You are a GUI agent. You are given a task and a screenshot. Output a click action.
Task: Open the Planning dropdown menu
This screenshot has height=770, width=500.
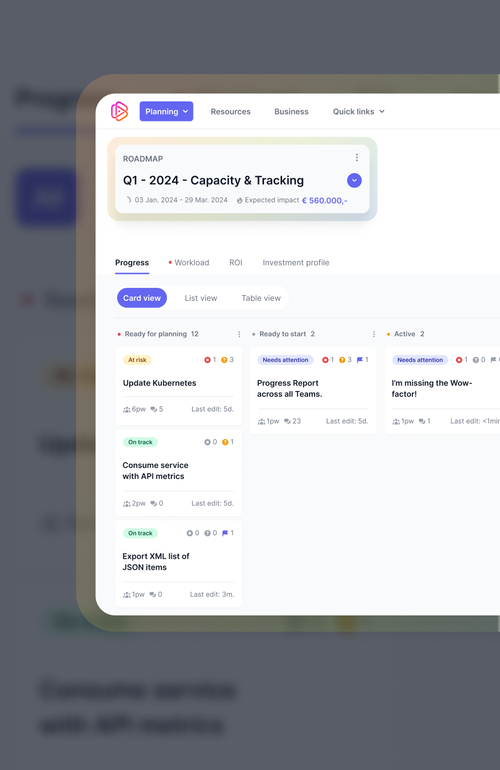[166, 111]
